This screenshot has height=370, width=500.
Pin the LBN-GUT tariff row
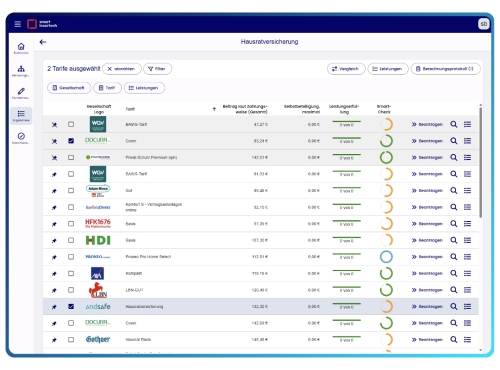(54, 290)
